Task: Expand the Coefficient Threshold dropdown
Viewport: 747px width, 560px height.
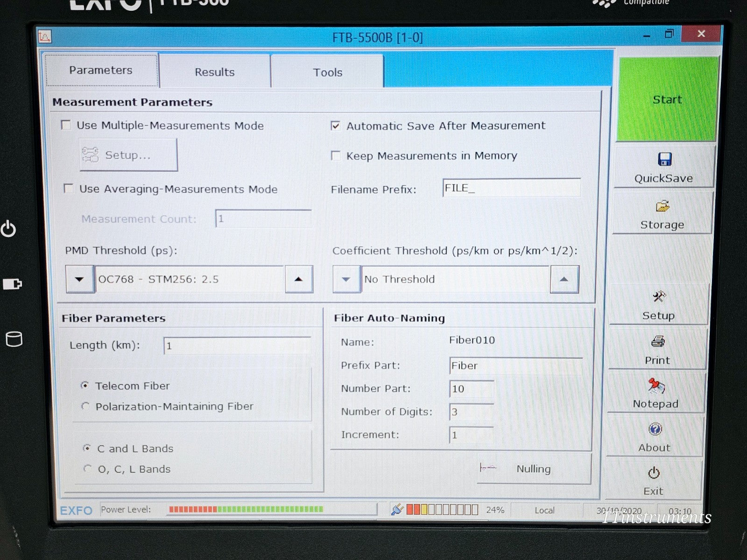Action: pyautogui.click(x=346, y=279)
